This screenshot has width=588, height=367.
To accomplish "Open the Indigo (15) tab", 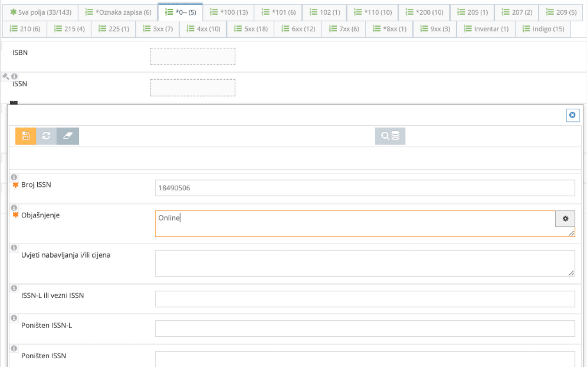I will (x=543, y=29).
